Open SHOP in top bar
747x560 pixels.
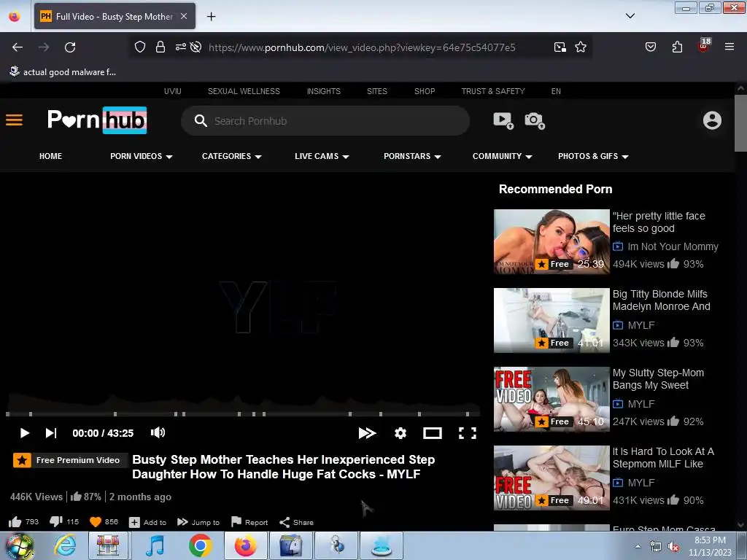pyautogui.click(x=425, y=91)
